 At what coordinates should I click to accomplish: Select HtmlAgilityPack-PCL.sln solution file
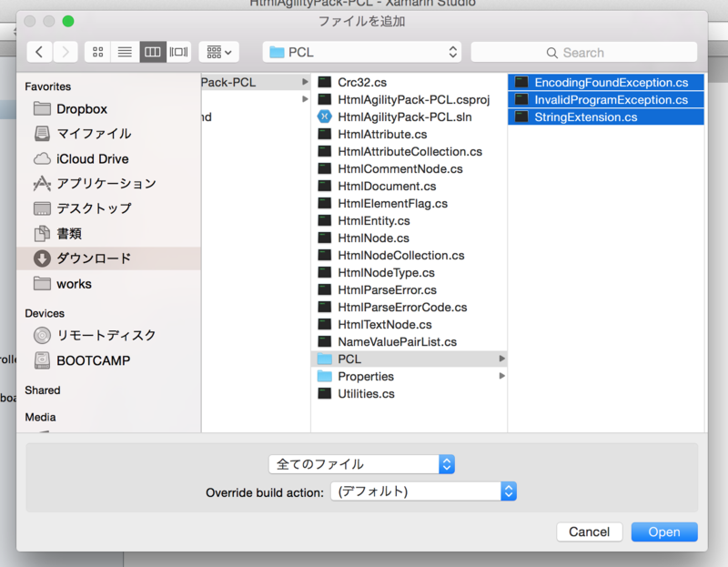[x=409, y=116]
